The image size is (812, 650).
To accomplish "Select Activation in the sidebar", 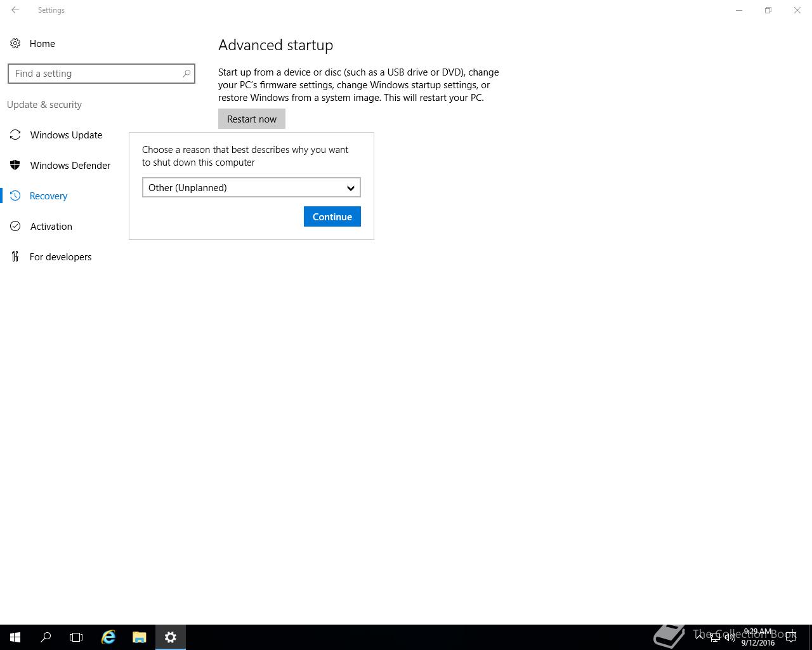I will click(x=51, y=226).
